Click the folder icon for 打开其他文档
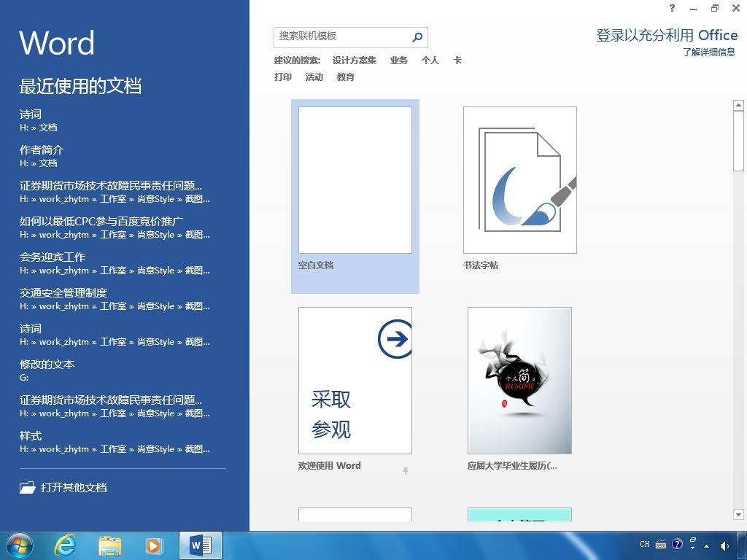Viewport: 747px width, 560px height. [x=28, y=487]
